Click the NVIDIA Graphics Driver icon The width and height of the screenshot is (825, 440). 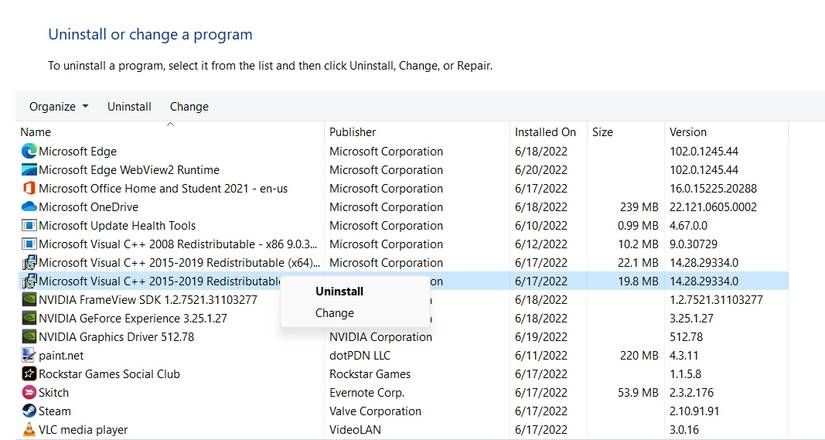coord(29,337)
